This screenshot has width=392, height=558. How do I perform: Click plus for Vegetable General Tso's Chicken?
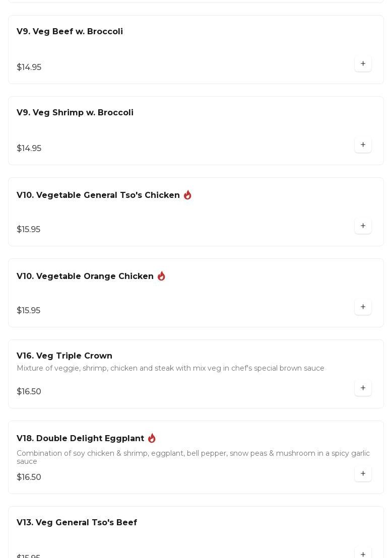pos(363,226)
